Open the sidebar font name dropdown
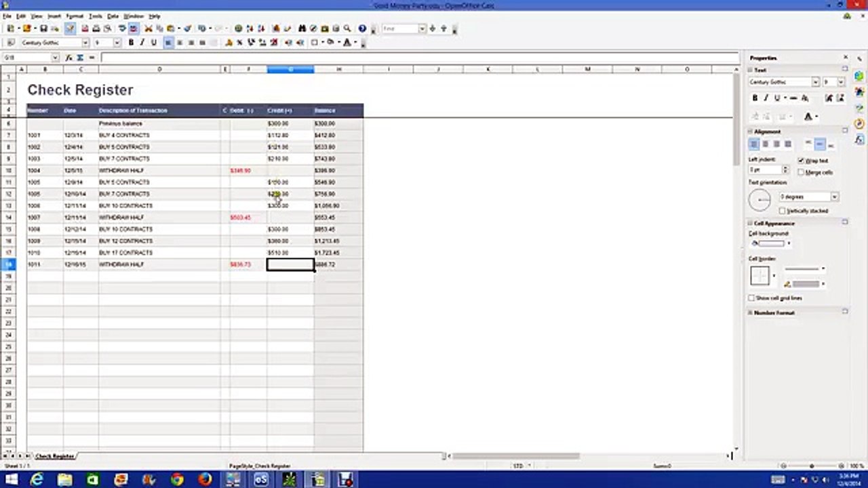This screenshot has width=868, height=488. click(815, 82)
